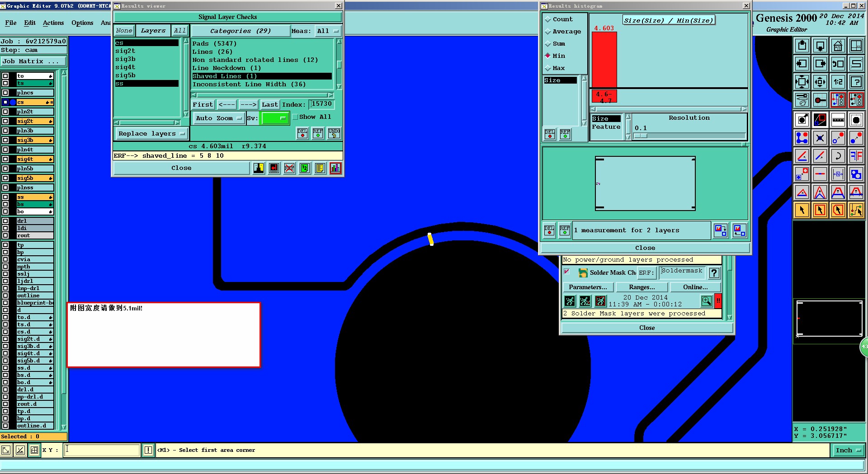Open the File menu
The height and width of the screenshot is (474, 868).
coord(11,23)
